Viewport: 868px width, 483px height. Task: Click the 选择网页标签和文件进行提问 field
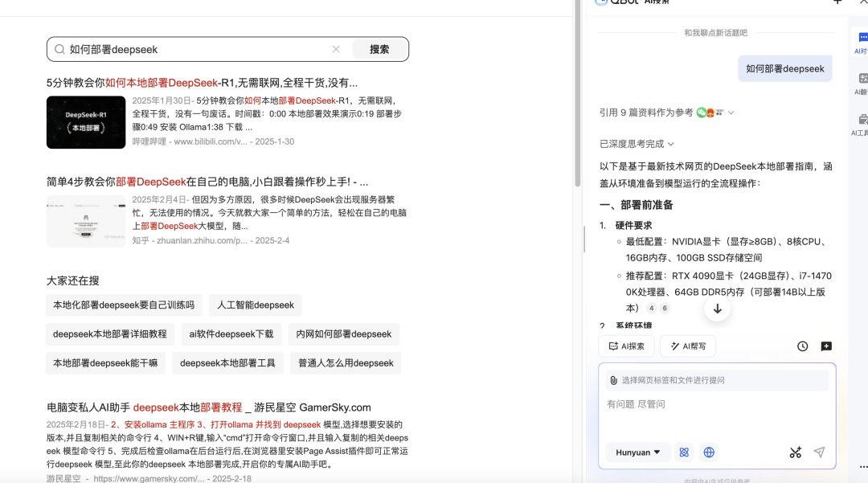point(718,381)
